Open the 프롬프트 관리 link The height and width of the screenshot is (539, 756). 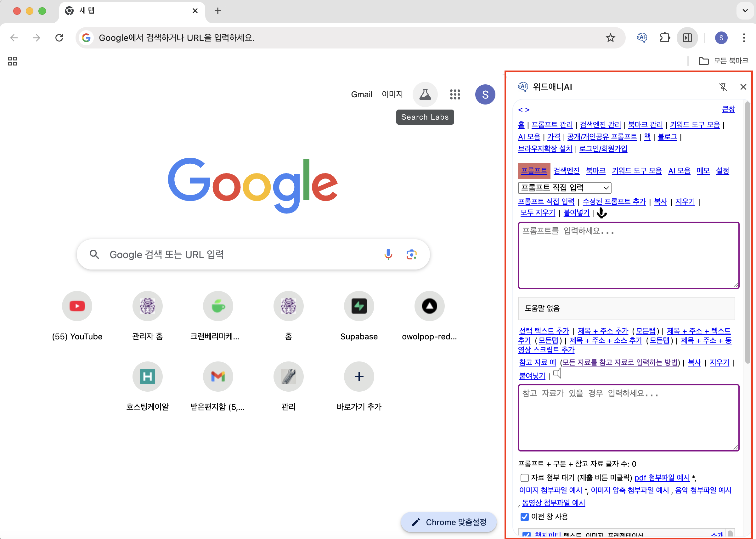(x=552, y=125)
